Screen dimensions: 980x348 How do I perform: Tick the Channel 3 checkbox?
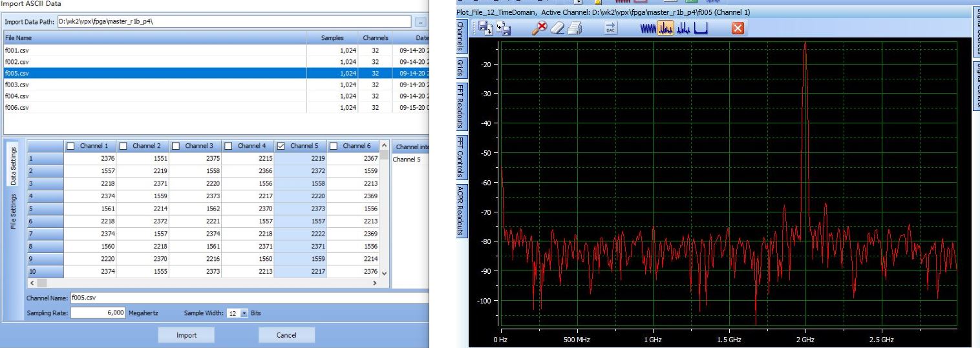176,145
